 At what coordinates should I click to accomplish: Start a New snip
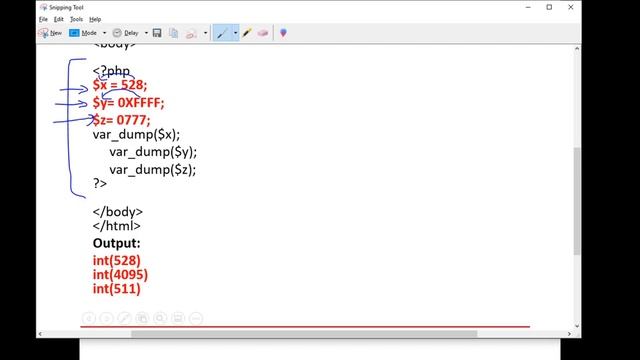click(x=50, y=33)
